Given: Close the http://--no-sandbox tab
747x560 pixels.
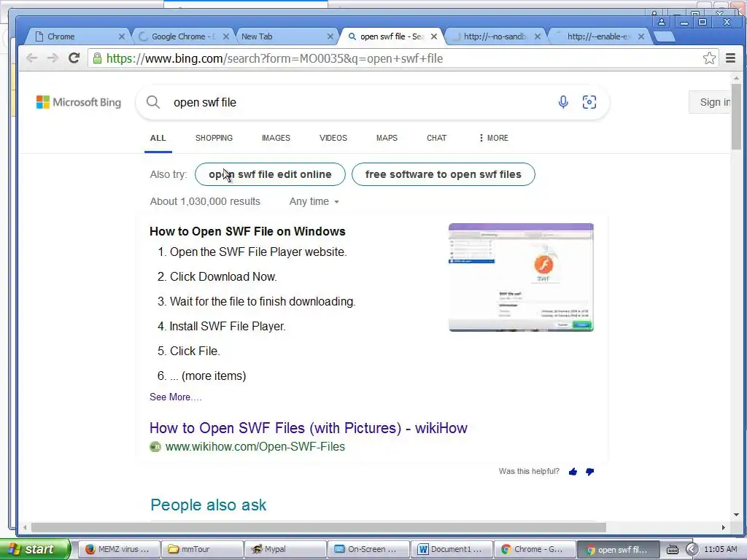Looking at the screenshot, I should (x=538, y=36).
